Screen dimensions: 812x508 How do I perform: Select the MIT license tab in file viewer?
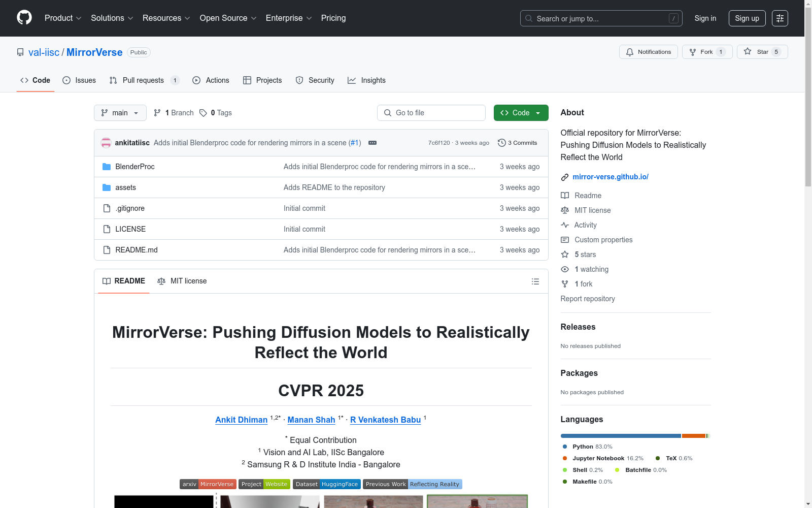(x=182, y=281)
